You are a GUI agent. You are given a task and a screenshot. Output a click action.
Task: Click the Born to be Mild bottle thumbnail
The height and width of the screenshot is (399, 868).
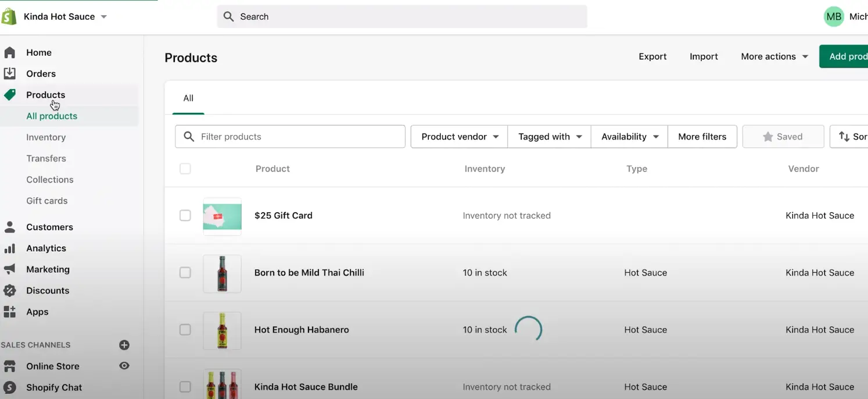[x=222, y=273]
